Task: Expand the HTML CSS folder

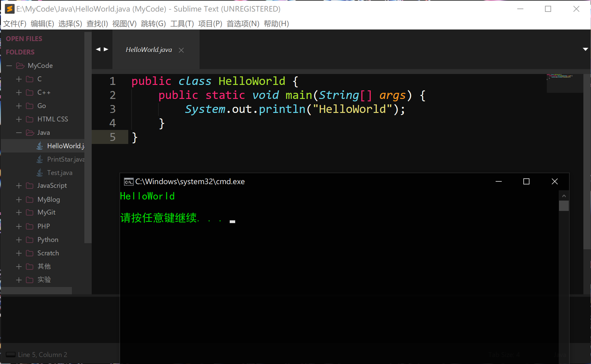Action: tap(19, 119)
